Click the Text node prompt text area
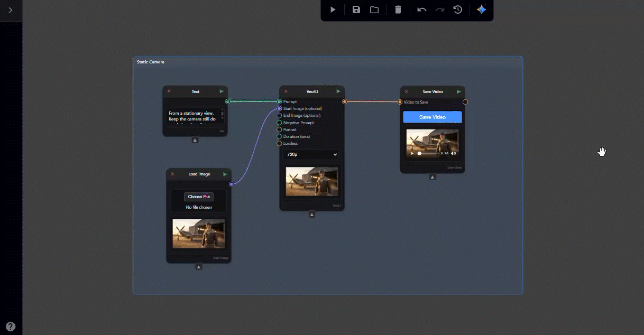The image size is (644, 335). pos(192,116)
